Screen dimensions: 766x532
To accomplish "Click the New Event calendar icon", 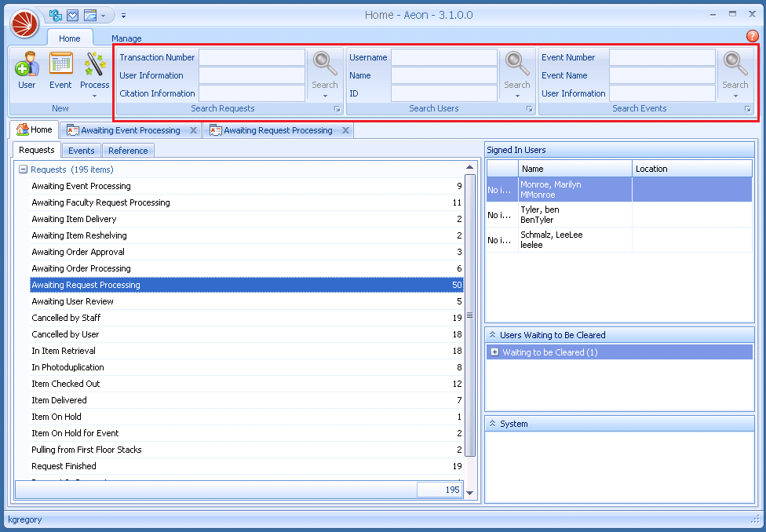I will pos(60,65).
